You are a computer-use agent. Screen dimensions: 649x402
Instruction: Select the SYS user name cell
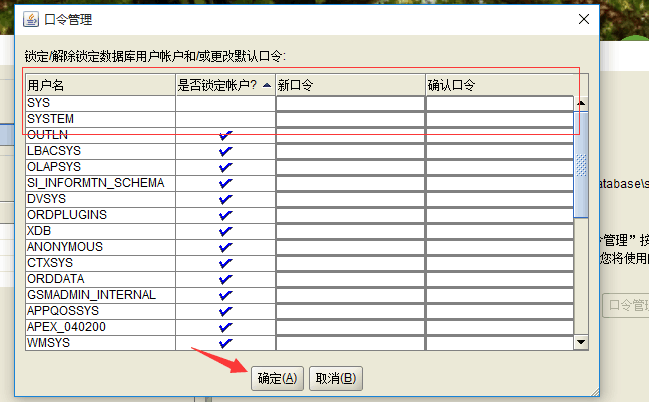pyautogui.click(x=101, y=104)
